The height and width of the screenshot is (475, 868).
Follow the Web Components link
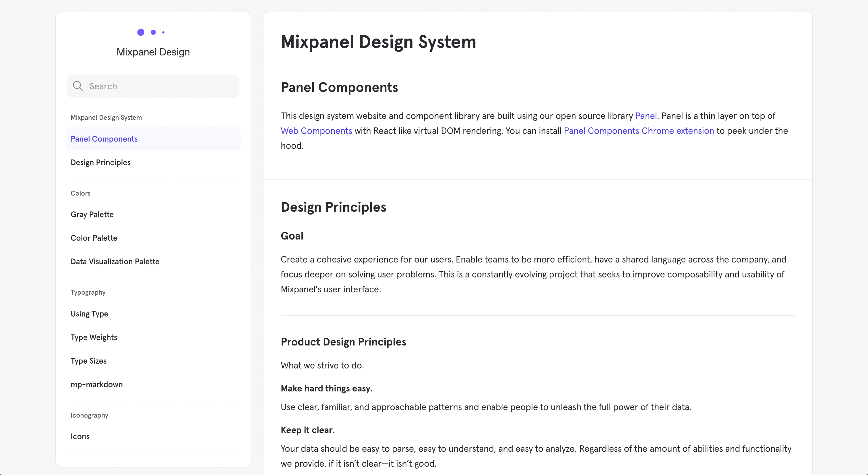point(316,131)
